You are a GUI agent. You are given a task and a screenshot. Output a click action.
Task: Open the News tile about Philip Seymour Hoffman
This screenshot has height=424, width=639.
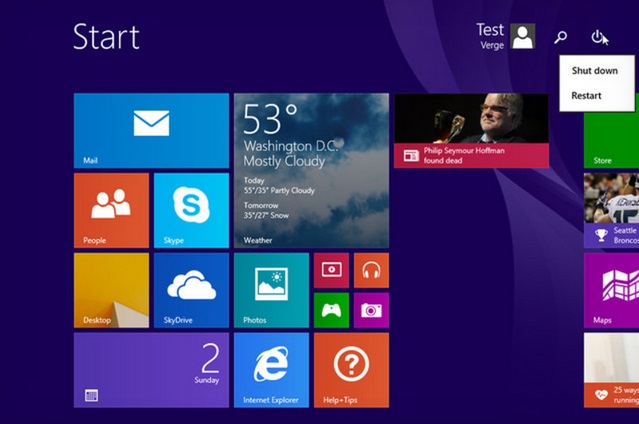click(471, 130)
